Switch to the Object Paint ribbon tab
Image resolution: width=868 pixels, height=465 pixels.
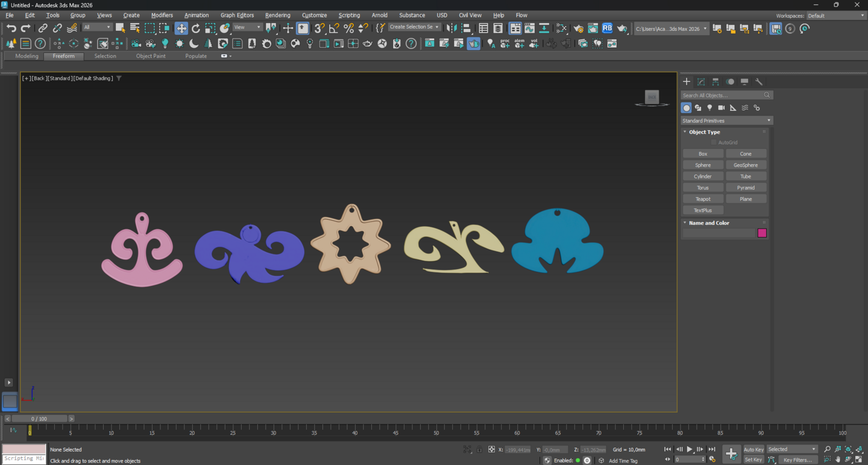coord(151,56)
